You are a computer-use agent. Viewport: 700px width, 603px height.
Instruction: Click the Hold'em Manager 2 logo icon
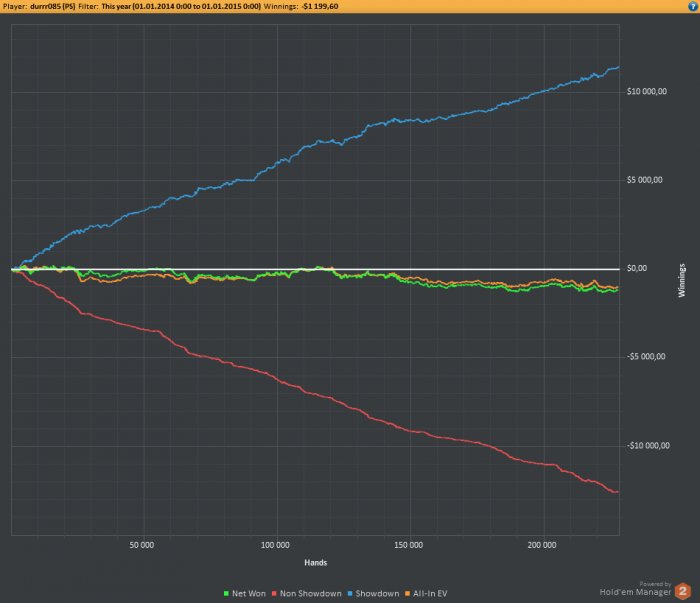click(683, 591)
